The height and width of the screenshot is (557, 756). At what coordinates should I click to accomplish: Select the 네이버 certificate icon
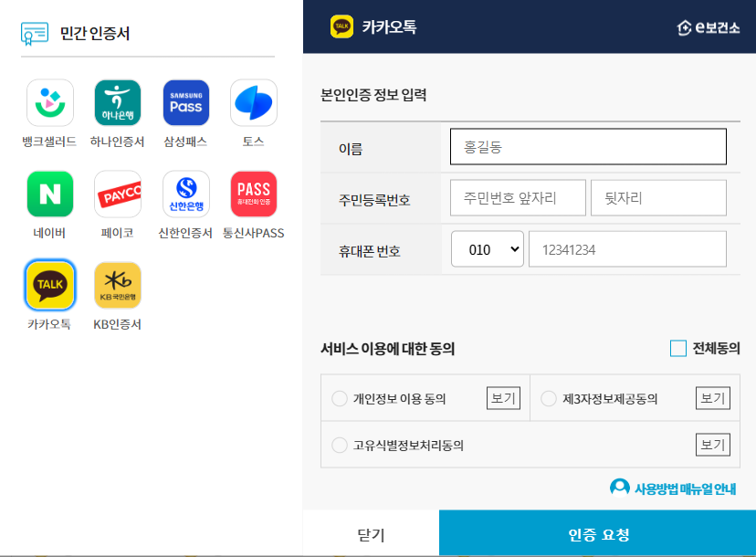coord(50,194)
